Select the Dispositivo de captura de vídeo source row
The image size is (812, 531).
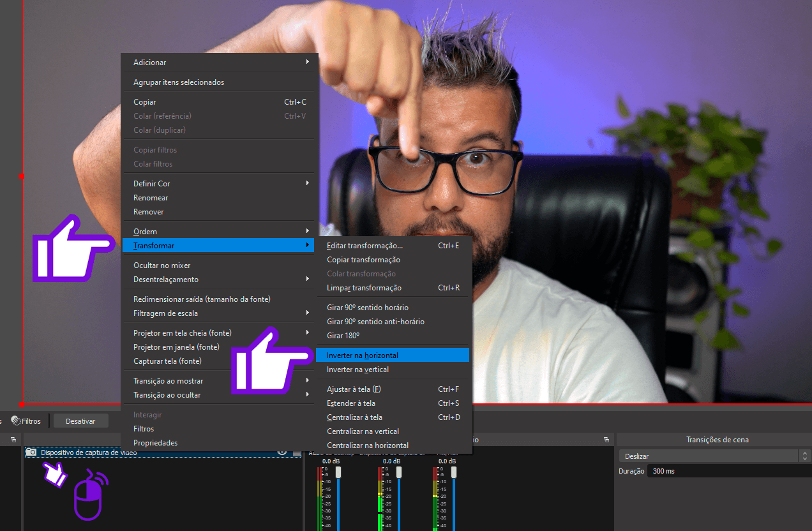[163, 452]
